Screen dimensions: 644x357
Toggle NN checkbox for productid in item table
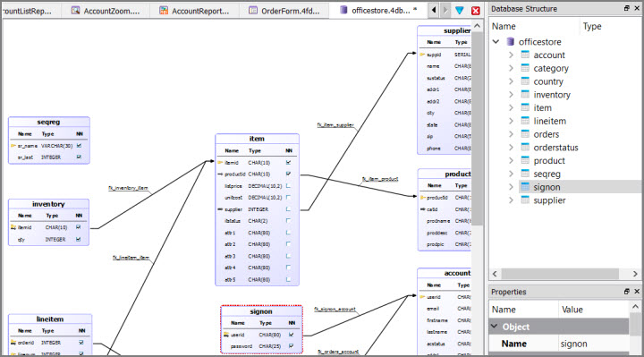pos(288,174)
